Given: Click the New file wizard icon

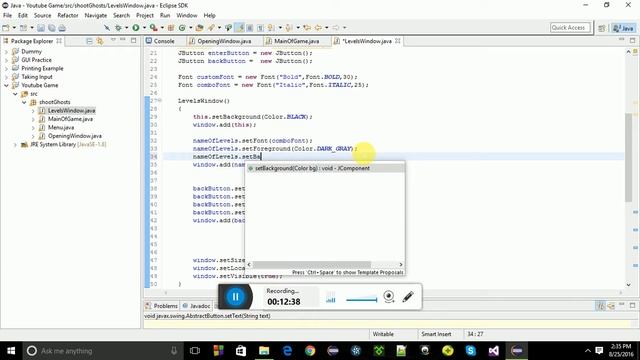Looking at the screenshot, I should click(6, 28).
